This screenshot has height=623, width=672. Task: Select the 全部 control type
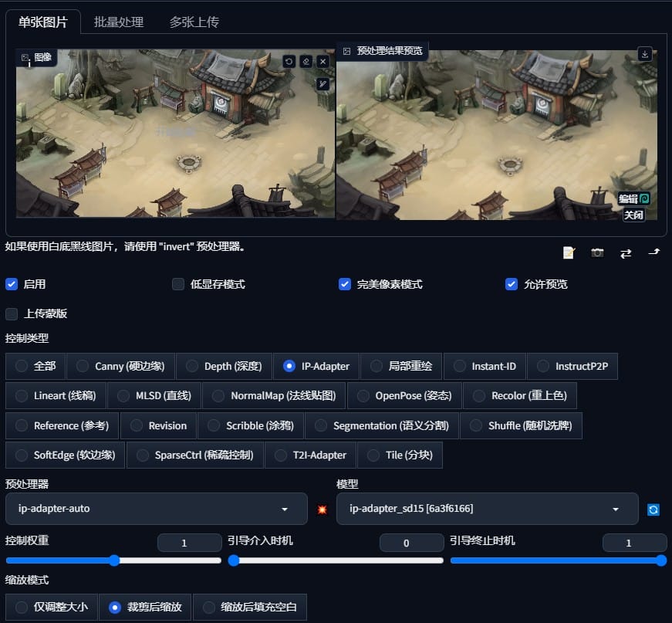click(x=35, y=366)
